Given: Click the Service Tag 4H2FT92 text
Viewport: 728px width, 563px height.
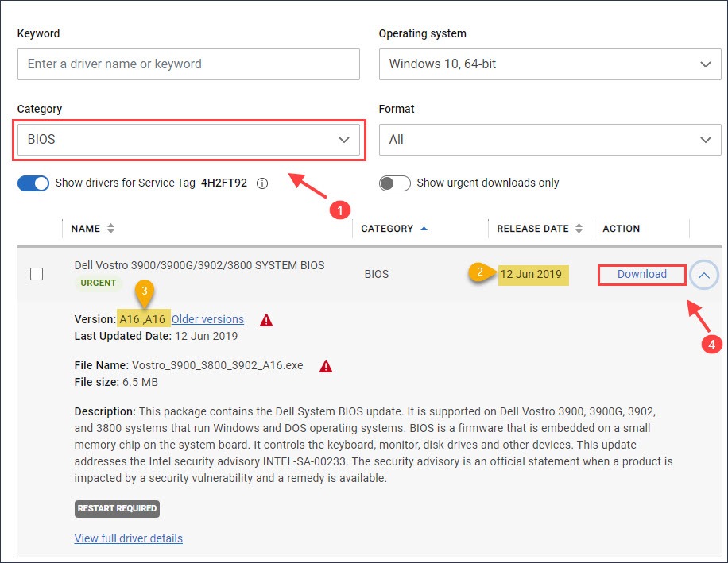Looking at the screenshot, I should (x=224, y=183).
